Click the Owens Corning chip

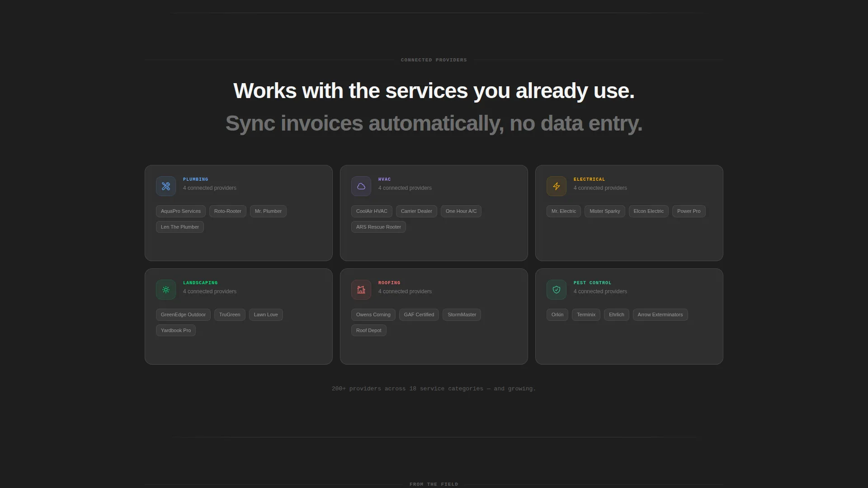tap(373, 314)
